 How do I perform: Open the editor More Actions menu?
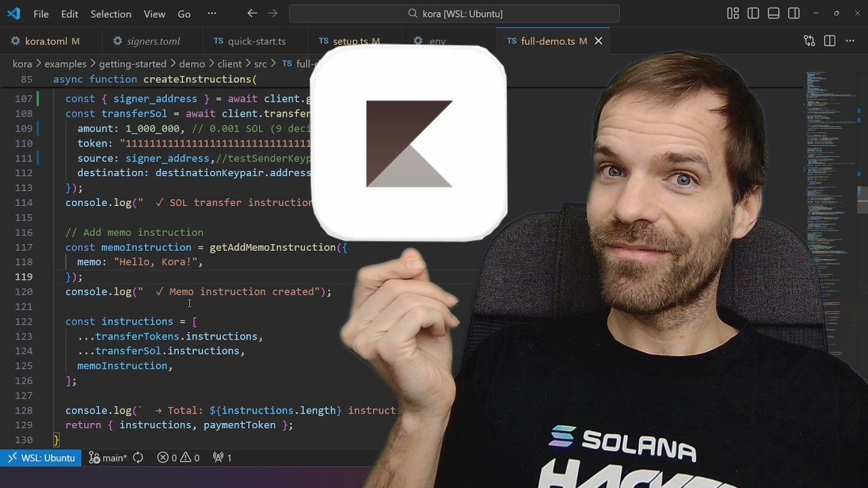(x=850, y=41)
